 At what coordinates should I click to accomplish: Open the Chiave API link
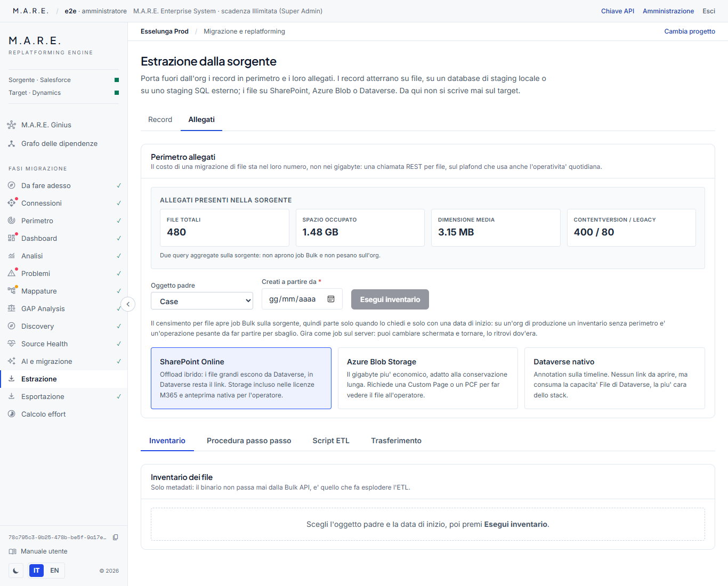(x=618, y=11)
